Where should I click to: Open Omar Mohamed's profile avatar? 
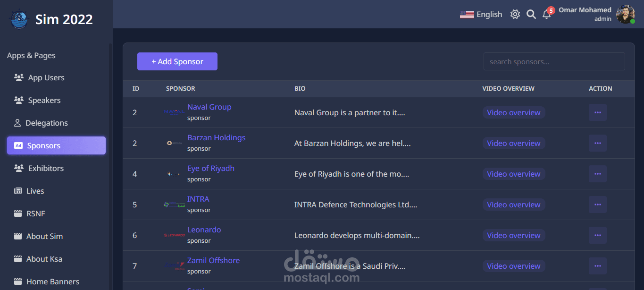626,14
